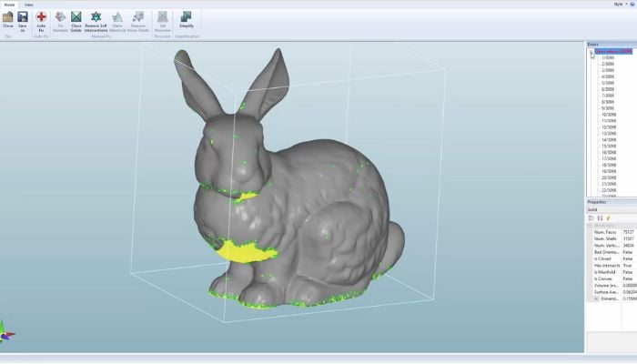Click the Is Closed property value
The height and width of the screenshot is (364, 637).
click(x=626, y=258)
